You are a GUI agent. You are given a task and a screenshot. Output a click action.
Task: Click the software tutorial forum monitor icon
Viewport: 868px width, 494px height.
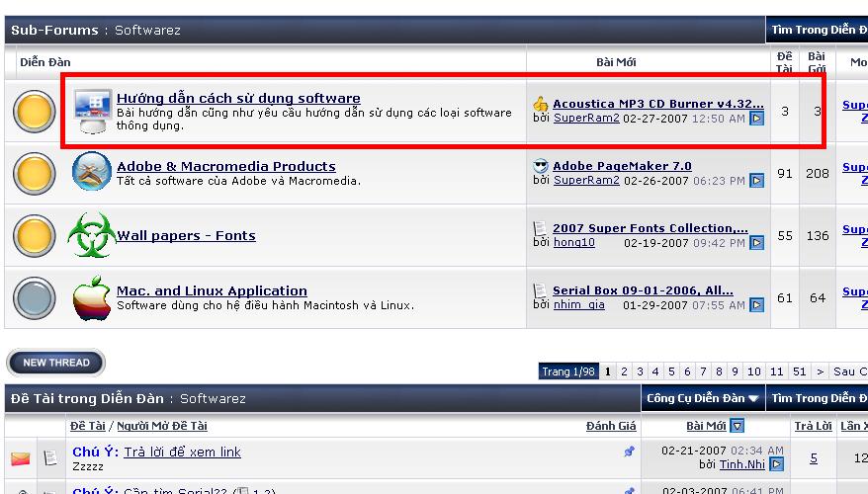[x=92, y=110]
